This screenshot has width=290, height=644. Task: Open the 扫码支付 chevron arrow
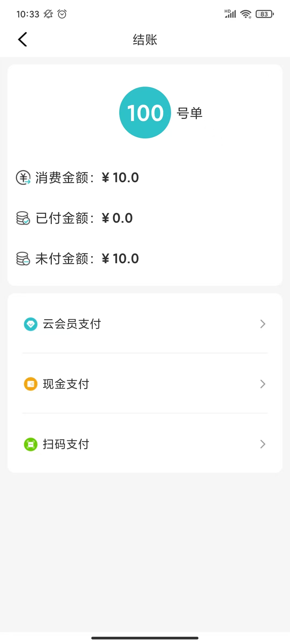click(263, 444)
